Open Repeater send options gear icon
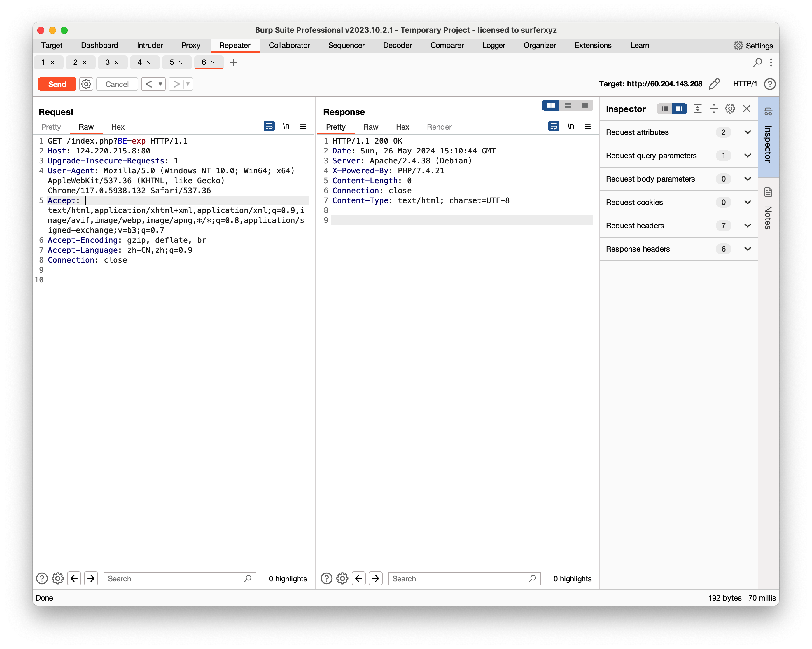812x649 pixels. (x=86, y=84)
